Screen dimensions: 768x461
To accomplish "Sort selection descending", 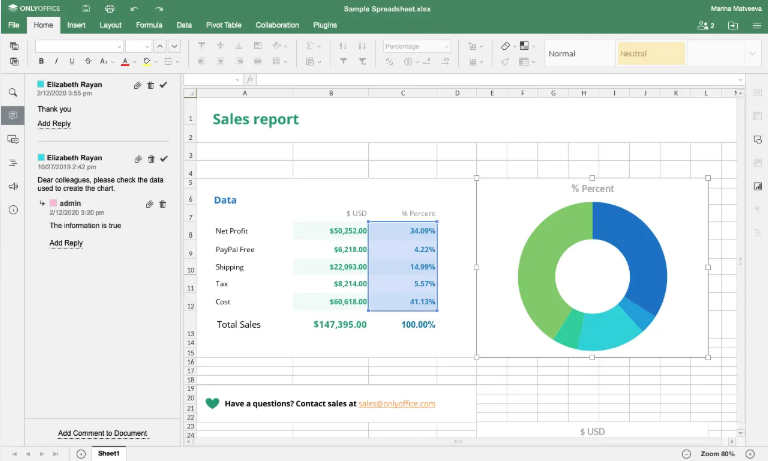I will [362, 46].
